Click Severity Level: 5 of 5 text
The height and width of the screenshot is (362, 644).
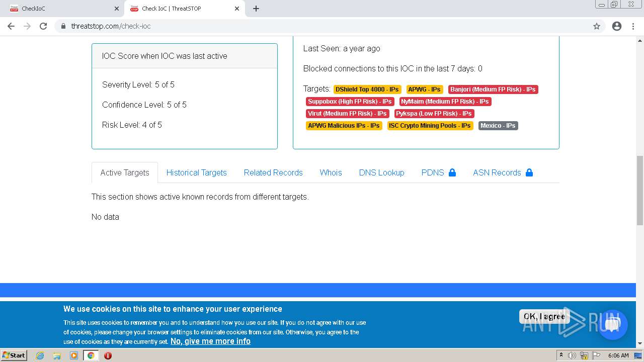138,84
